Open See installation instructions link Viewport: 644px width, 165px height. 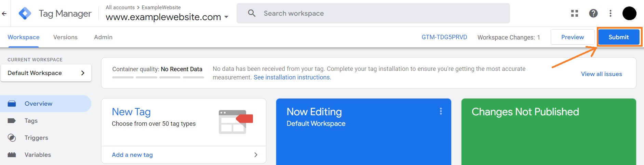click(x=292, y=77)
